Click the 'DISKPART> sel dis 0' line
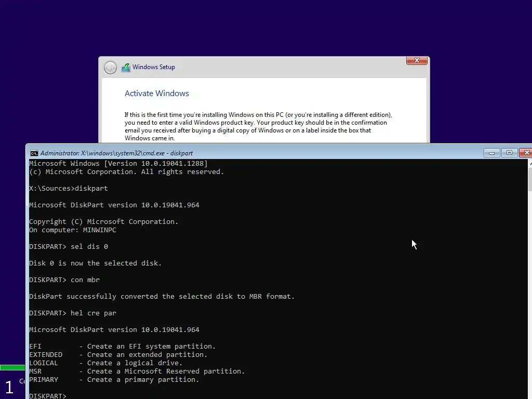Image resolution: width=532 pixels, height=399 pixels. pos(68,247)
